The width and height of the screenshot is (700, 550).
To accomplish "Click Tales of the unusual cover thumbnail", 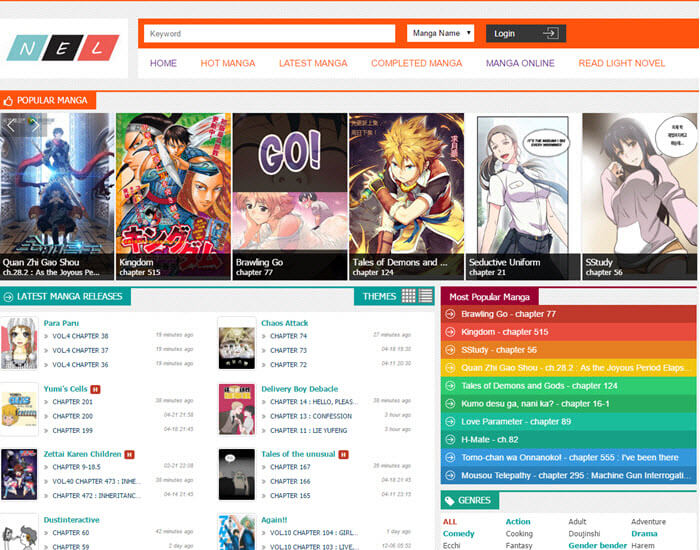I will 237,475.
